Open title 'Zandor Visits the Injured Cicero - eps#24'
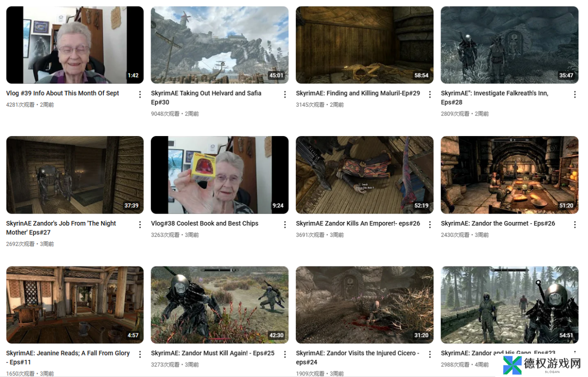 click(358, 357)
